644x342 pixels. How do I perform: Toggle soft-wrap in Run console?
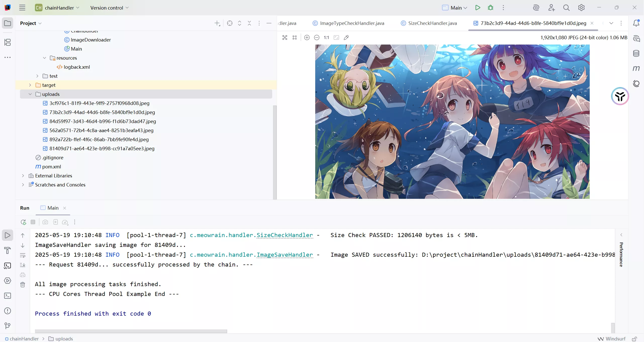[x=23, y=255]
